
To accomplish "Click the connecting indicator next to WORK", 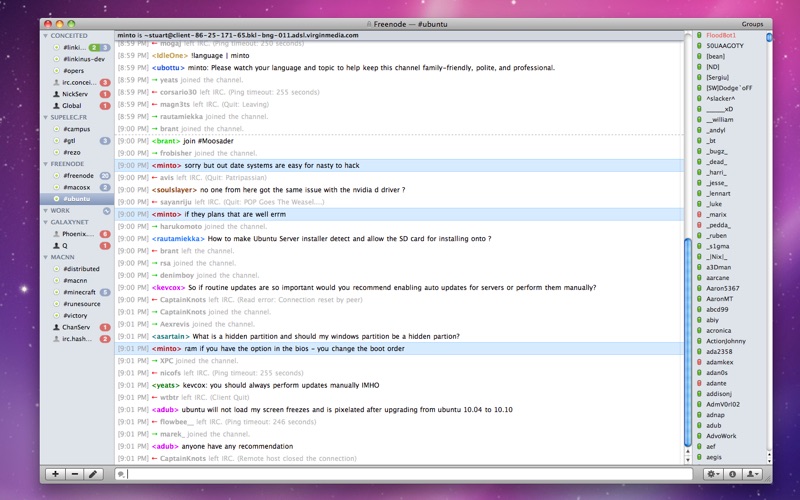I will (107, 210).
